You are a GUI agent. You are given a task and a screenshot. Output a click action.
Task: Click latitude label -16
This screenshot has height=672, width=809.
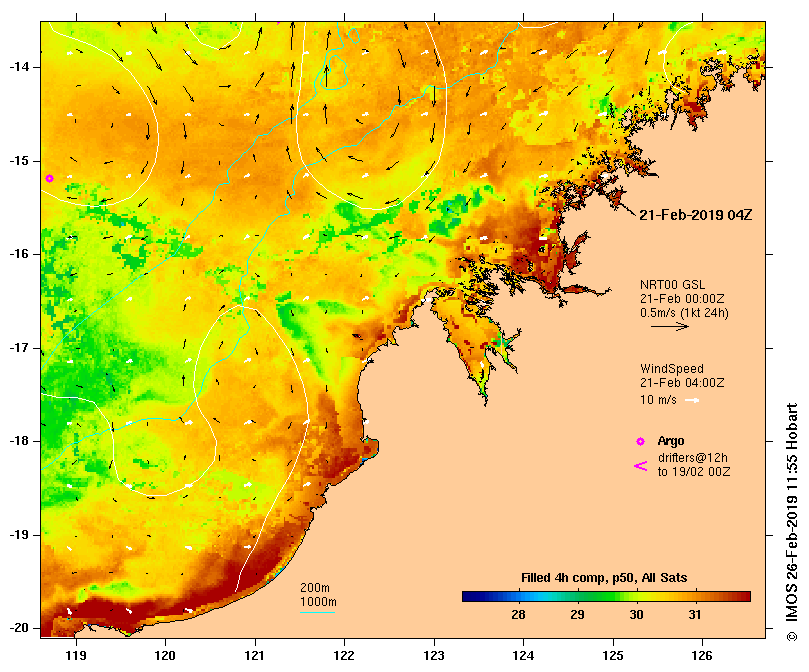pyautogui.click(x=19, y=254)
